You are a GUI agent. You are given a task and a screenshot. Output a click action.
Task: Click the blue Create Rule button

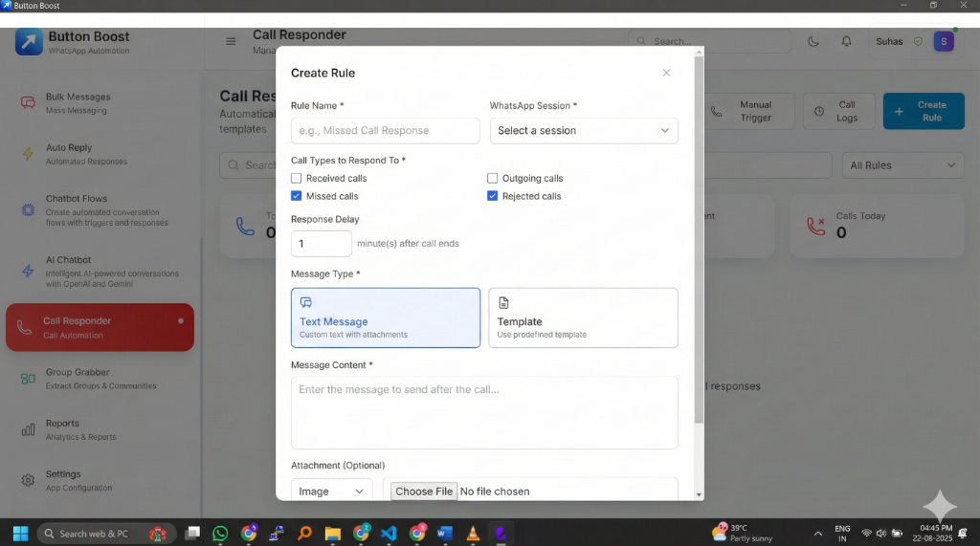click(x=924, y=111)
